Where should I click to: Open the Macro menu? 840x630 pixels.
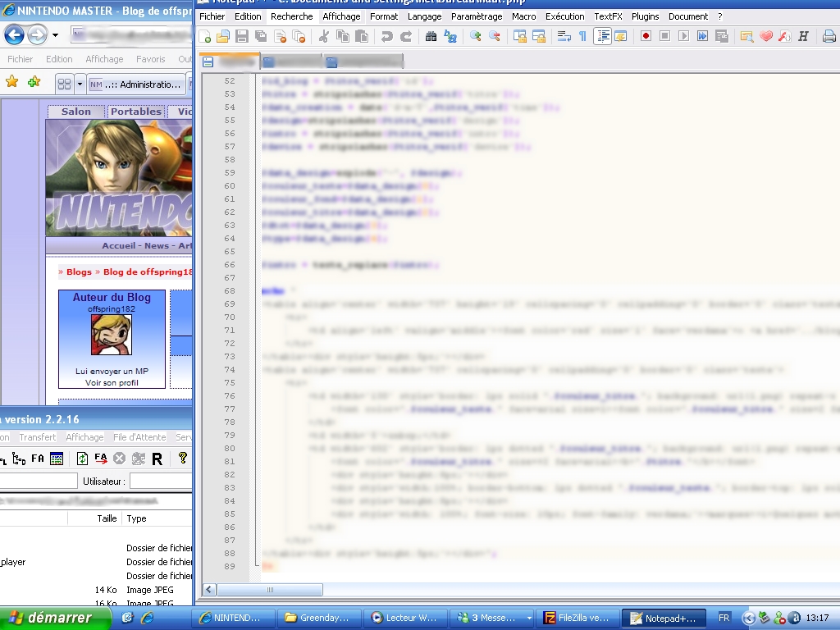click(x=524, y=16)
